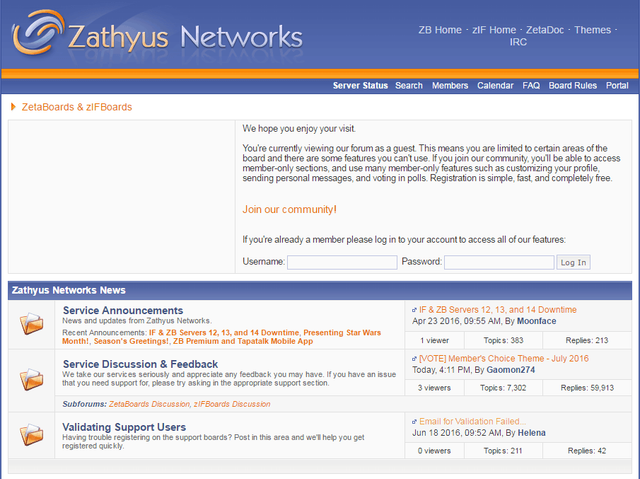
Task: Open IRC link in header
Action: [518, 42]
